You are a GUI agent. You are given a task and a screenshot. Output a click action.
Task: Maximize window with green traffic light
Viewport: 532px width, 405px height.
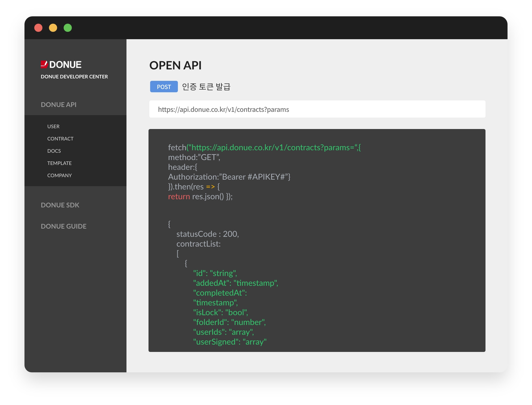pos(68,28)
